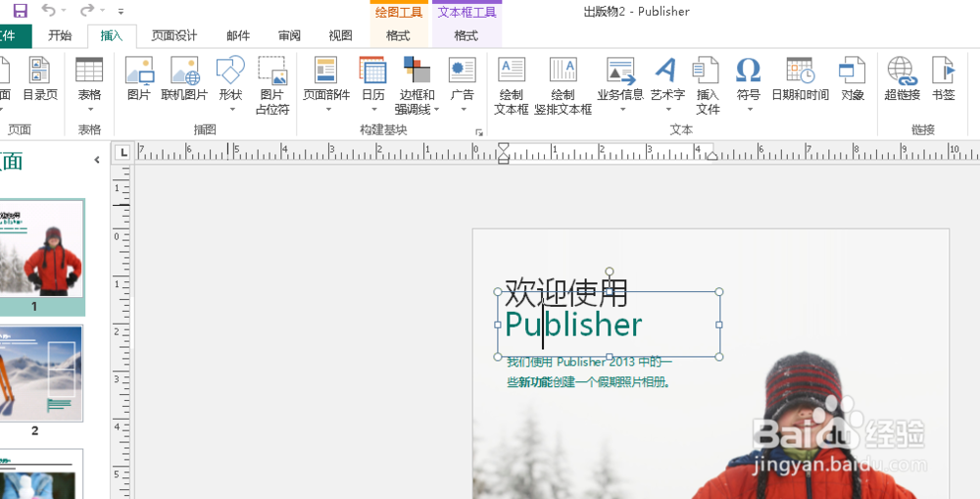
Task: Click the right-middle sizing handle of text box
Action: click(x=718, y=324)
